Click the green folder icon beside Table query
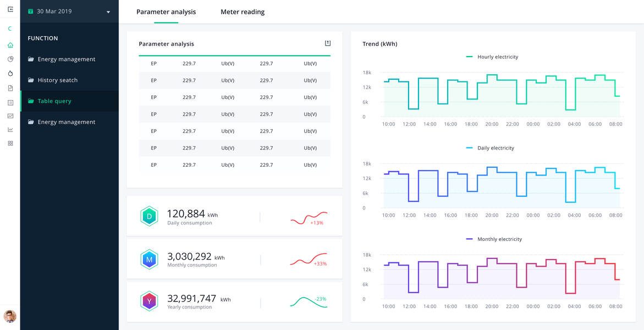The width and height of the screenshot is (644, 330). [x=31, y=101]
